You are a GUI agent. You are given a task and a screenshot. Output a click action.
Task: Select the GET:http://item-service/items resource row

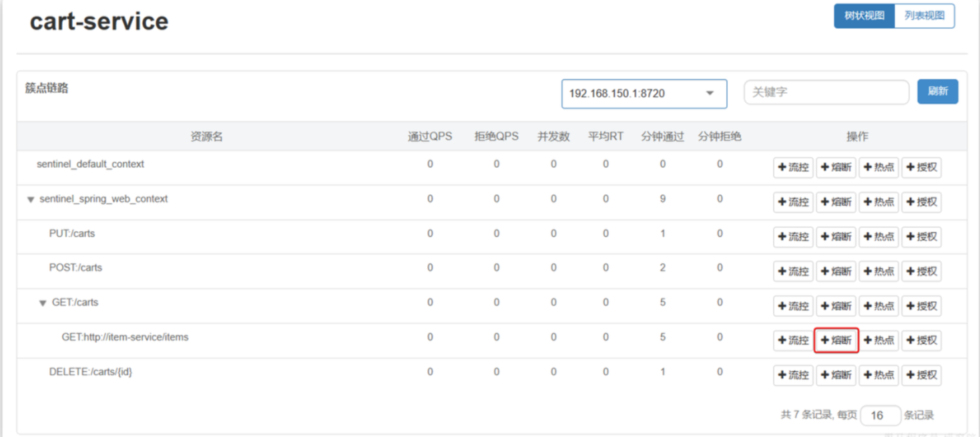coord(125,337)
